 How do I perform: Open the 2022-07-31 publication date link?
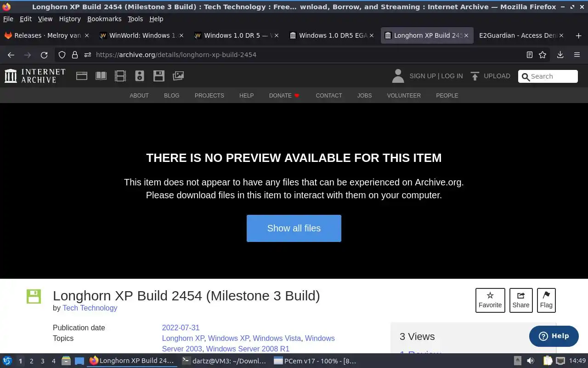coord(181,328)
